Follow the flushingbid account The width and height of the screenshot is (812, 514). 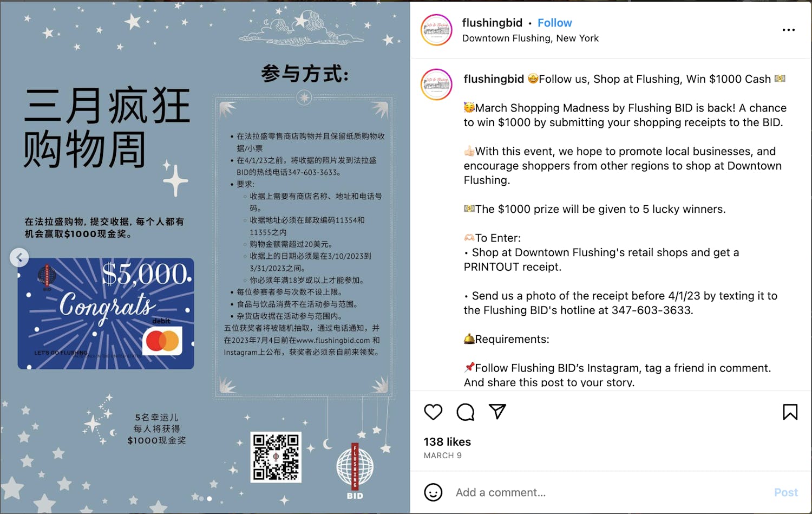tap(554, 23)
